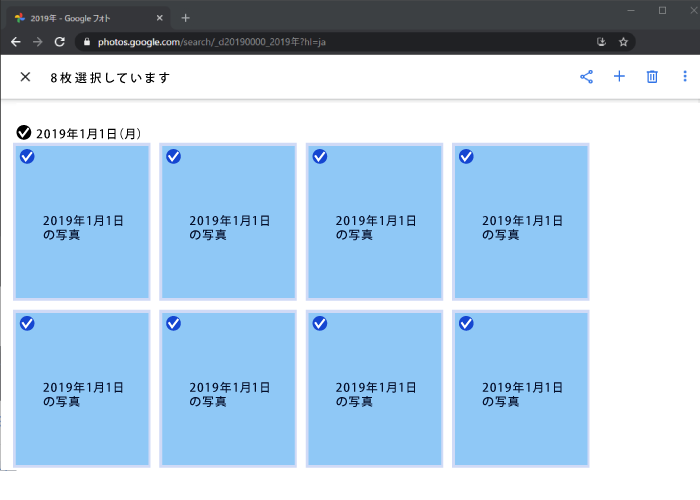The width and height of the screenshot is (700, 500).
Task: Uncheck second photo in bottom row
Action: pyautogui.click(x=174, y=323)
